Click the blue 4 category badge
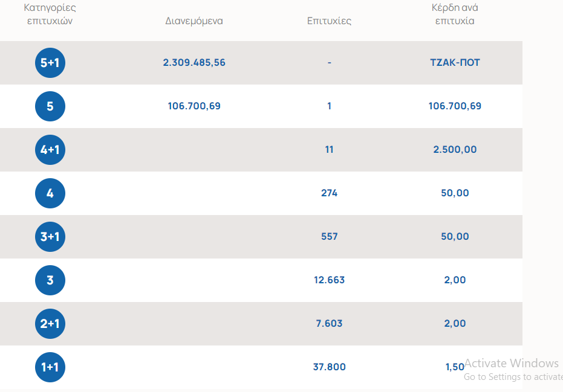 click(x=50, y=193)
